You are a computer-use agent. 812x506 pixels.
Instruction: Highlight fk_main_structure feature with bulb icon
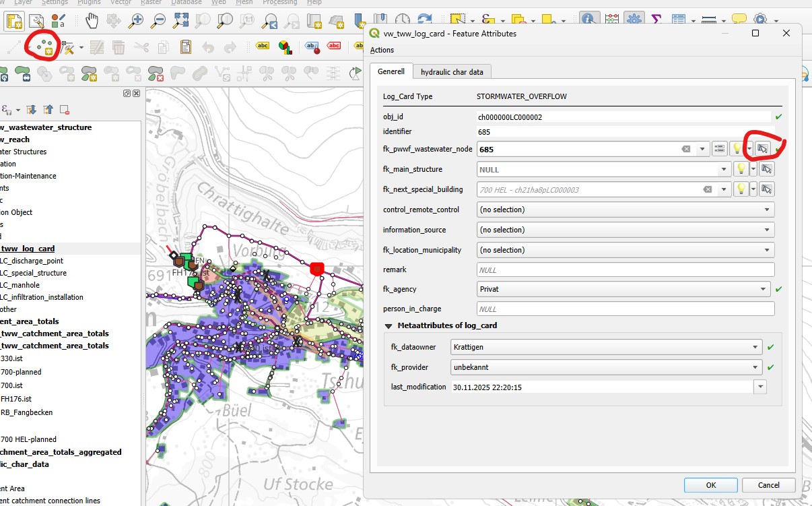(741, 169)
